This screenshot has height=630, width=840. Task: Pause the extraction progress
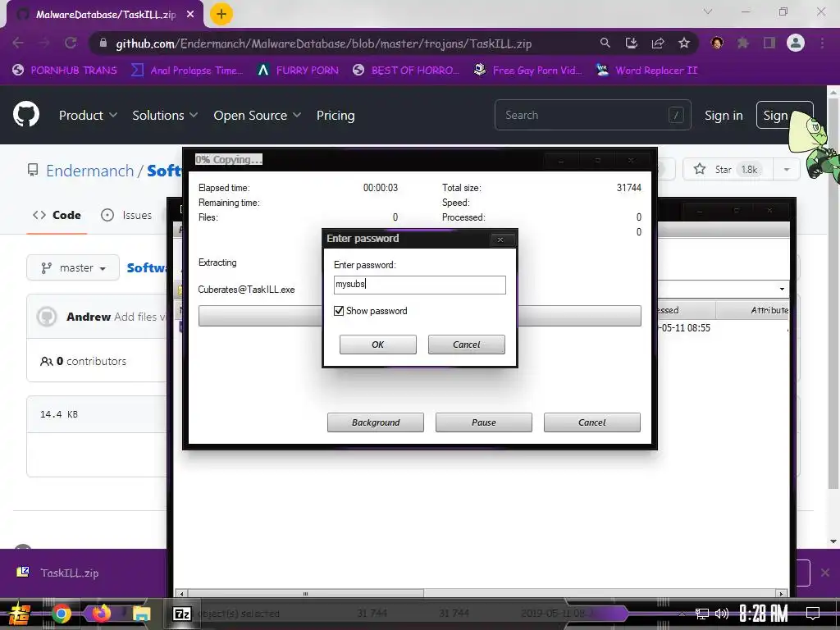484,422
